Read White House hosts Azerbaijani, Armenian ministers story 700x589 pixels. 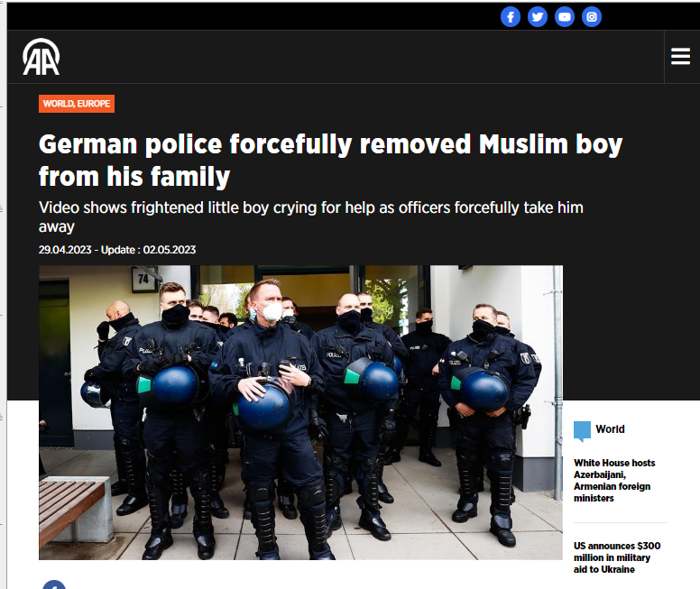pyautogui.click(x=614, y=481)
